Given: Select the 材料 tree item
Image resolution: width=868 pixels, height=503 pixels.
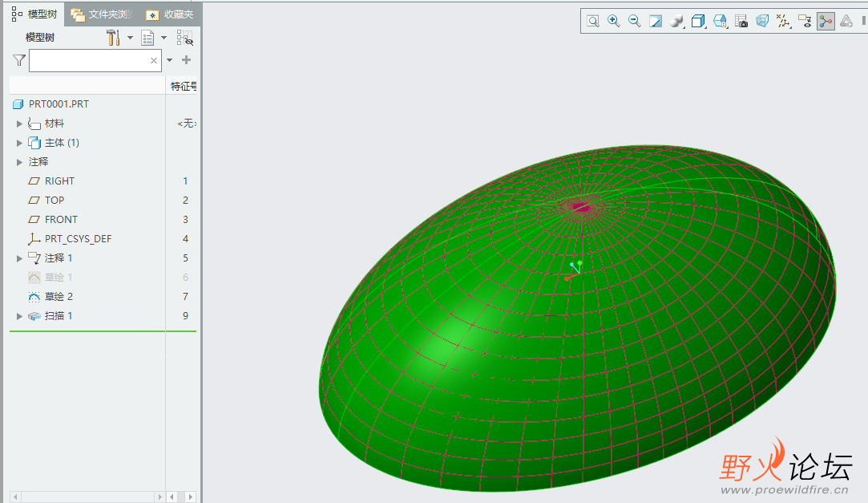Looking at the screenshot, I should (55, 124).
